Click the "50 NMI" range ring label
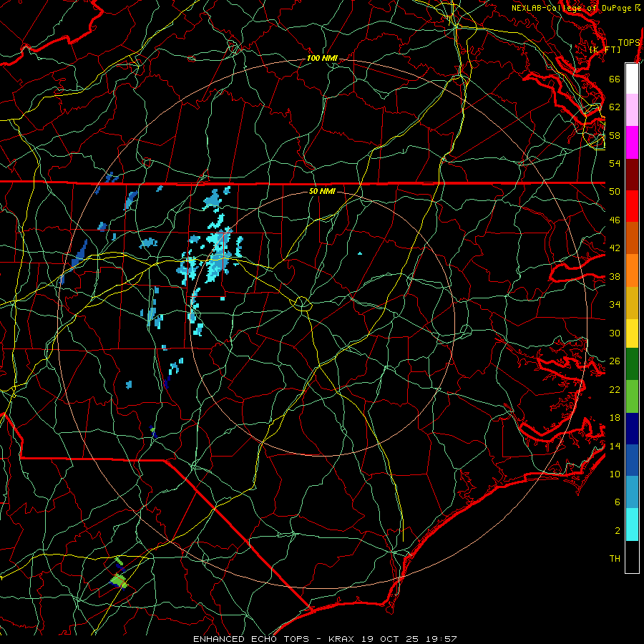644x644 pixels. tap(322, 191)
